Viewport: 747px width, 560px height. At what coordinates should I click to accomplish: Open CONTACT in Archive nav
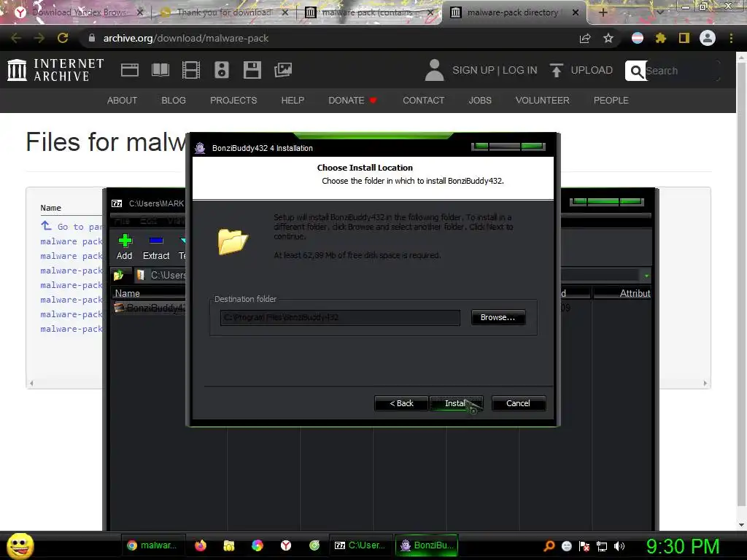point(424,101)
